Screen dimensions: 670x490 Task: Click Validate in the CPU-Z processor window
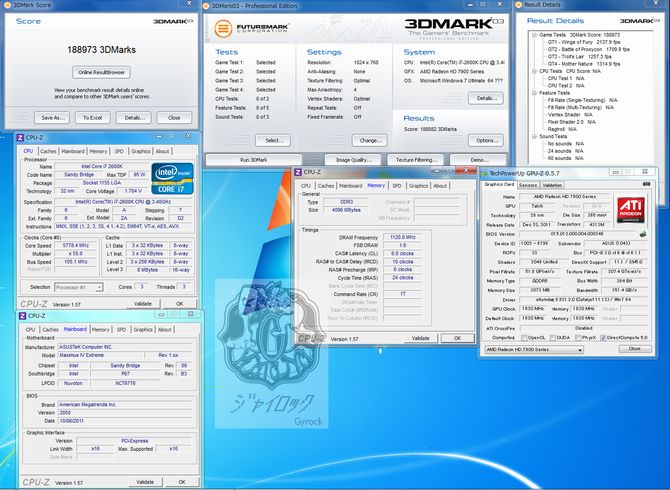[143, 304]
